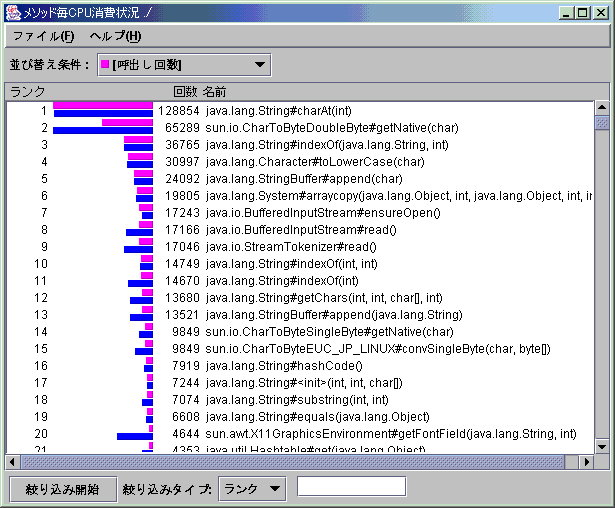Click the blue bar of rank 20

(135, 436)
